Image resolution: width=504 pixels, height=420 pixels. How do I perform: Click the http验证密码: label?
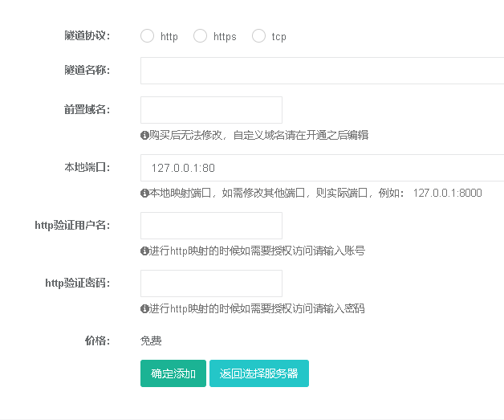click(x=78, y=283)
